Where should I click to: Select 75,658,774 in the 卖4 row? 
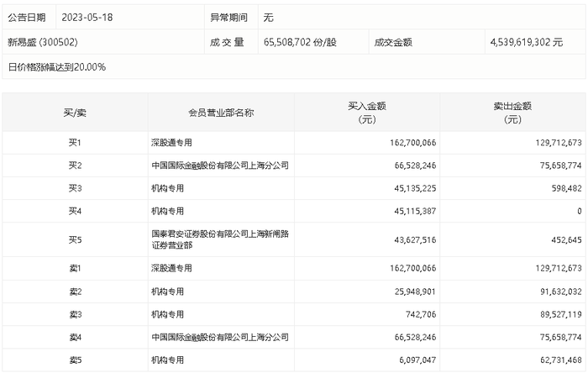click(560, 337)
